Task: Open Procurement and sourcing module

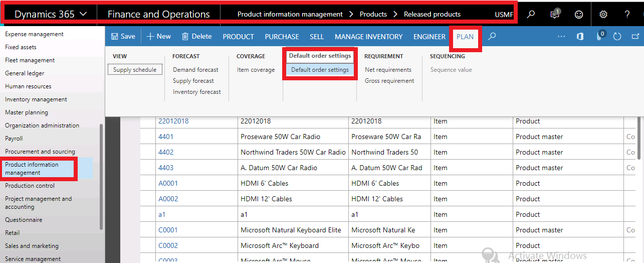Action: [40, 152]
